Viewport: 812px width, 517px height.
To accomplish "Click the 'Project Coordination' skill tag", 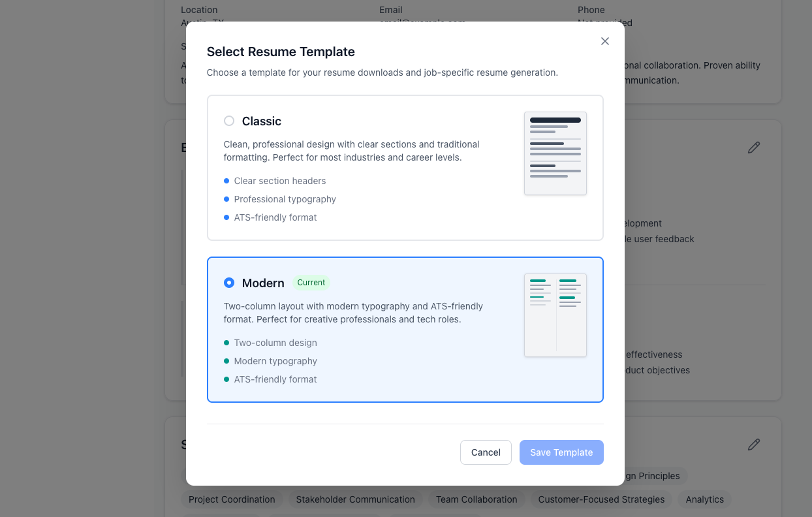I will (232, 499).
